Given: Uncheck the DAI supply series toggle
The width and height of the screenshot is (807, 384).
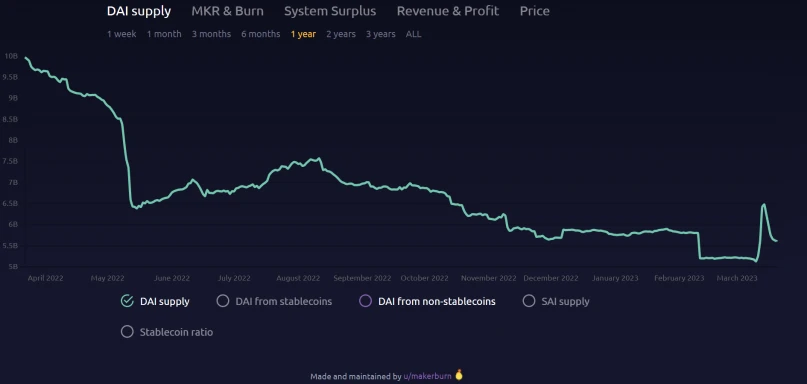Looking at the screenshot, I should click(127, 301).
